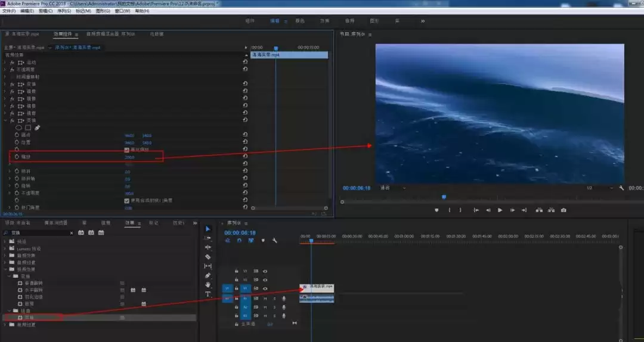Select the Selection tool in the tools panel
The width and height of the screenshot is (644, 342).
208,229
